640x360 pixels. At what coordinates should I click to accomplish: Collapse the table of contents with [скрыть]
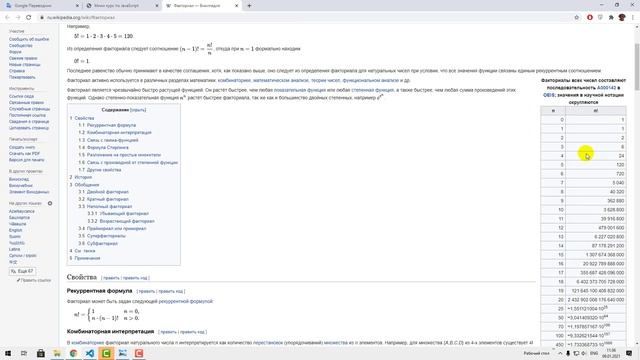pos(138,110)
